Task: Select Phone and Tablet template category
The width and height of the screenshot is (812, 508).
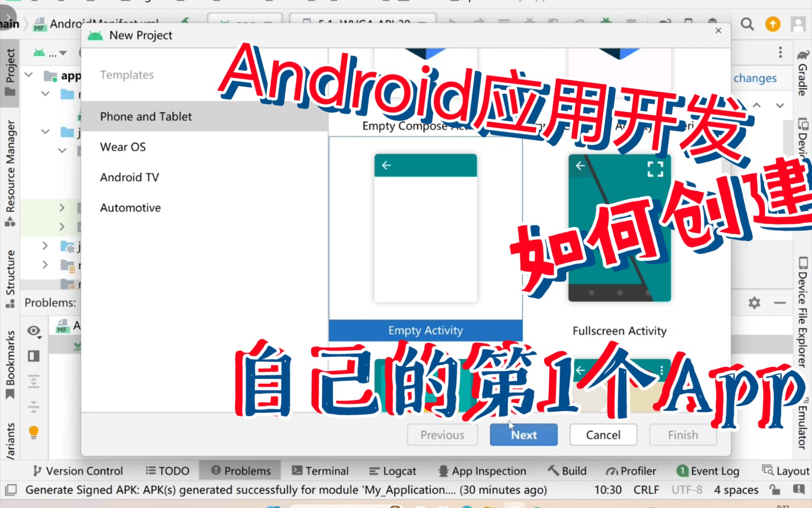Action: tap(204, 116)
